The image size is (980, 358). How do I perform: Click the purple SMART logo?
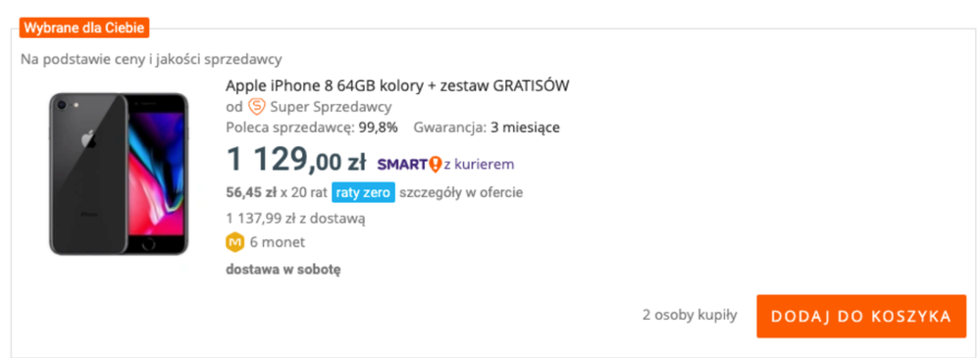pos(402,165)
